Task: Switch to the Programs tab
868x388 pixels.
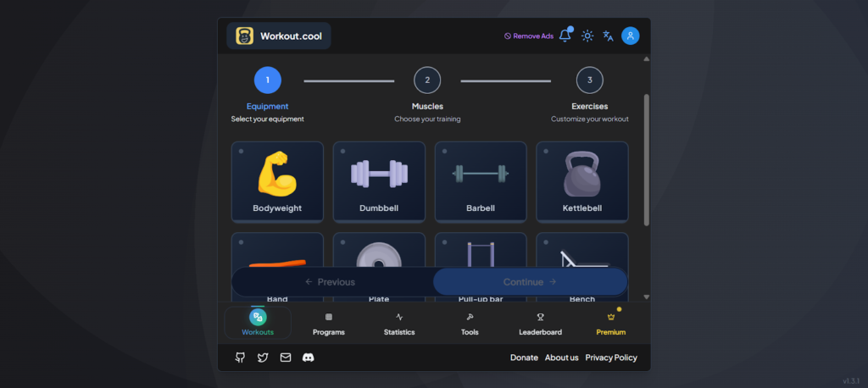Action: click(329, 323)
